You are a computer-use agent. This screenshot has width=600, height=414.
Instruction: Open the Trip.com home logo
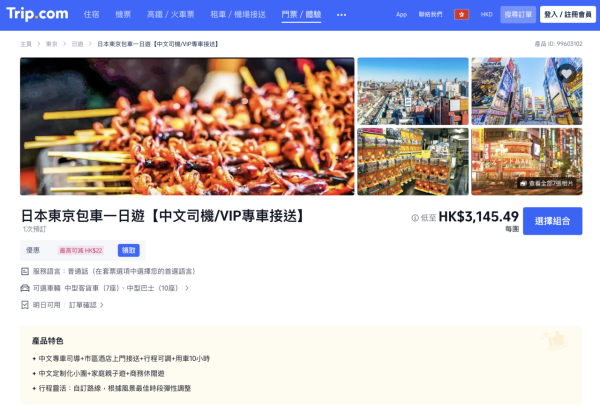coord(38,14)
